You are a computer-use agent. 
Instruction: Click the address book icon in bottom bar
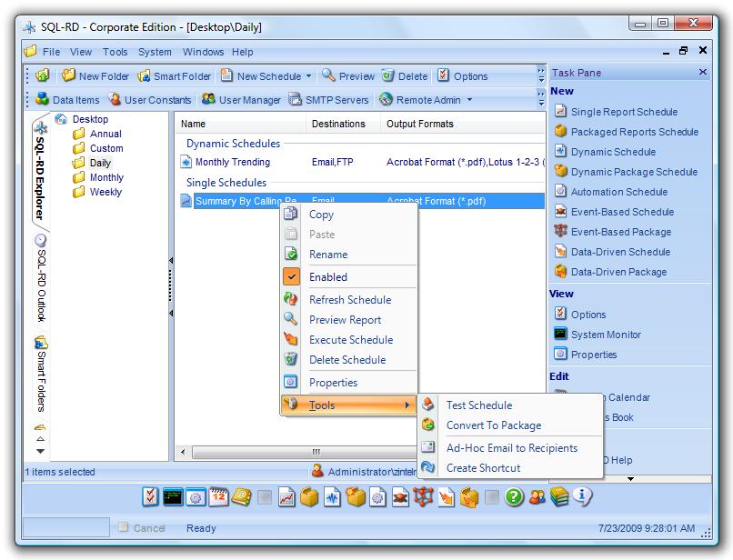241,496
